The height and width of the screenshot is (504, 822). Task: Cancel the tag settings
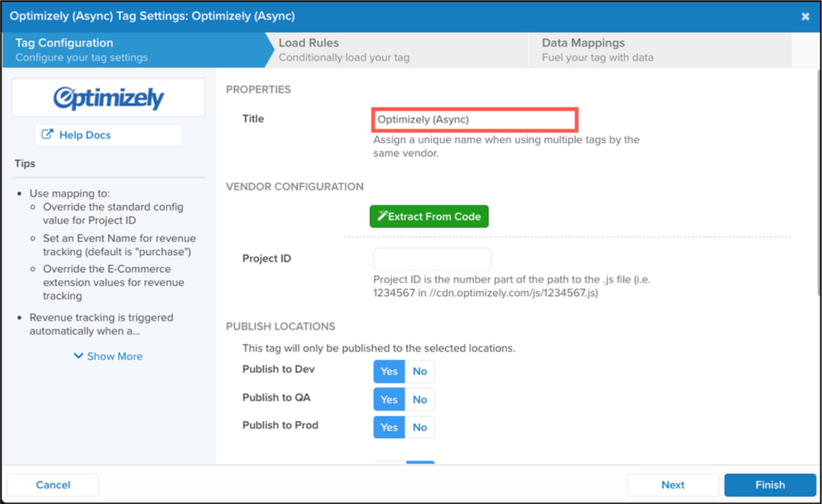(53, 485)
